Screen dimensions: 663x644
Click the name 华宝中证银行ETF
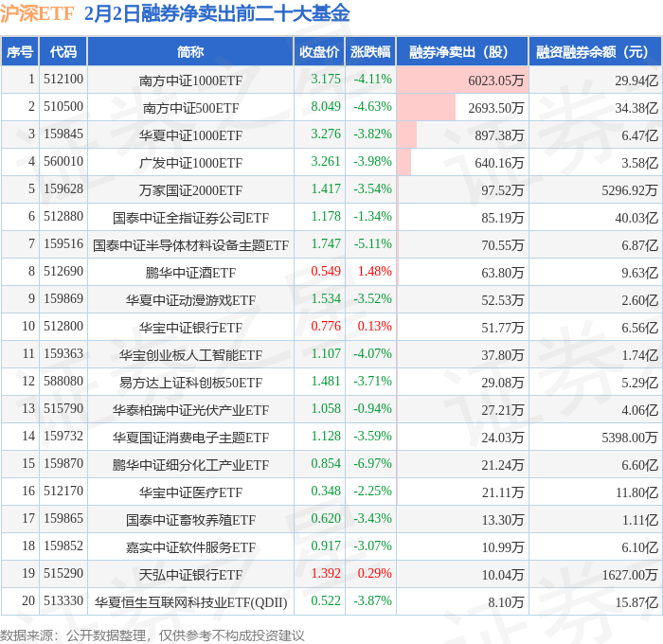click(x=190, y=328)
